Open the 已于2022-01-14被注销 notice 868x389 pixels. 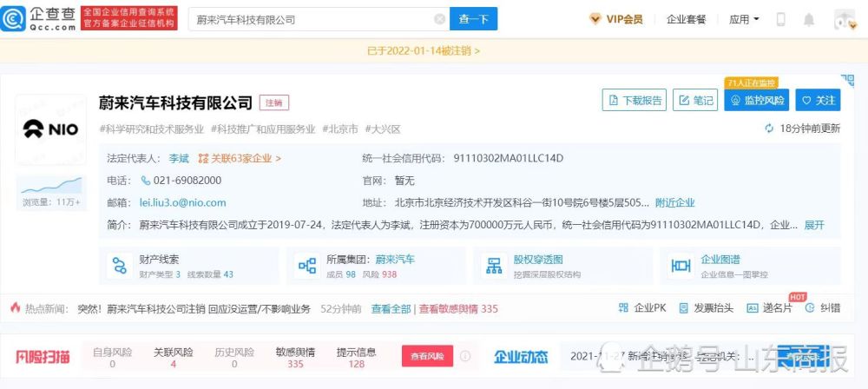[424, 51]
